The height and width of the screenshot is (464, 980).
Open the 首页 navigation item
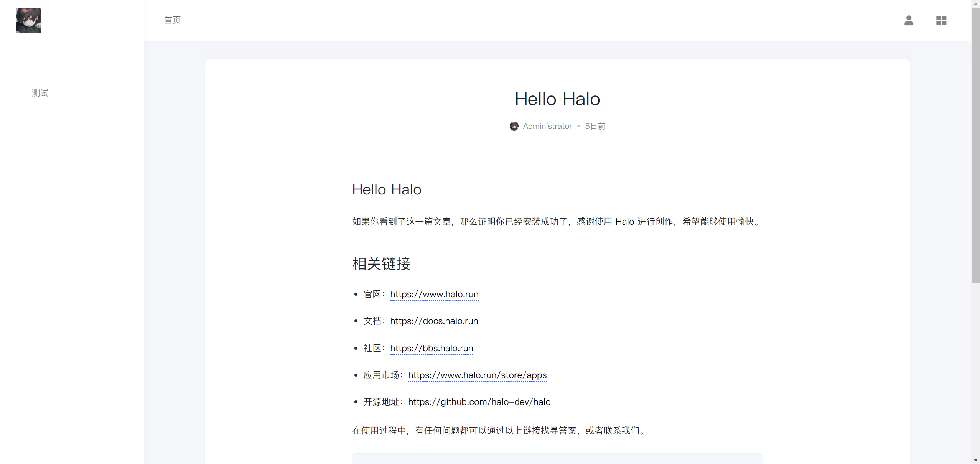[172, 20]
